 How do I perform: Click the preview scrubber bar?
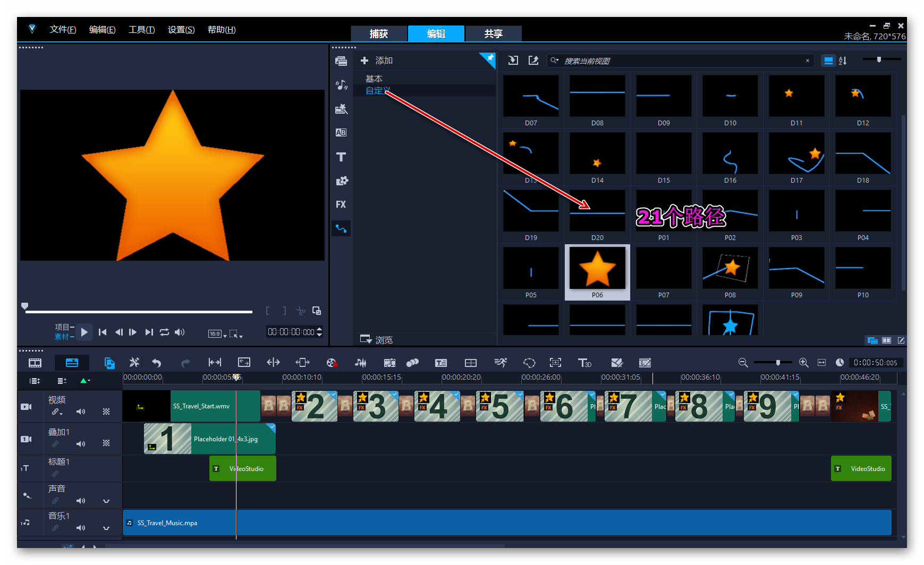[138, 312]
